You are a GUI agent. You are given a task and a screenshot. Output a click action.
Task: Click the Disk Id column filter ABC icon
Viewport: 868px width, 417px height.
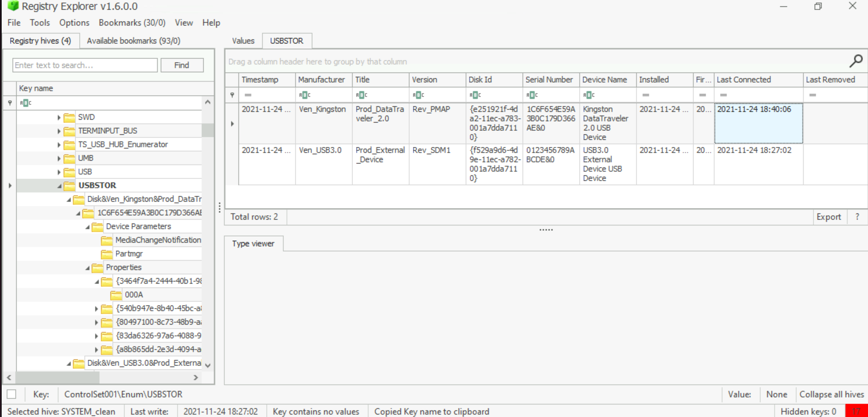475,95
